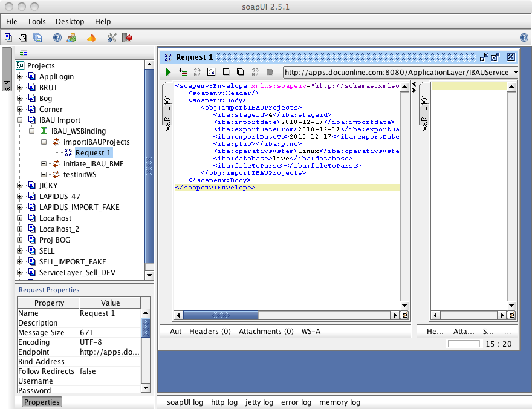Click the clone request icon
This screenshot has height=409, width=532.
pyautogui.click(x=240, y=72)
